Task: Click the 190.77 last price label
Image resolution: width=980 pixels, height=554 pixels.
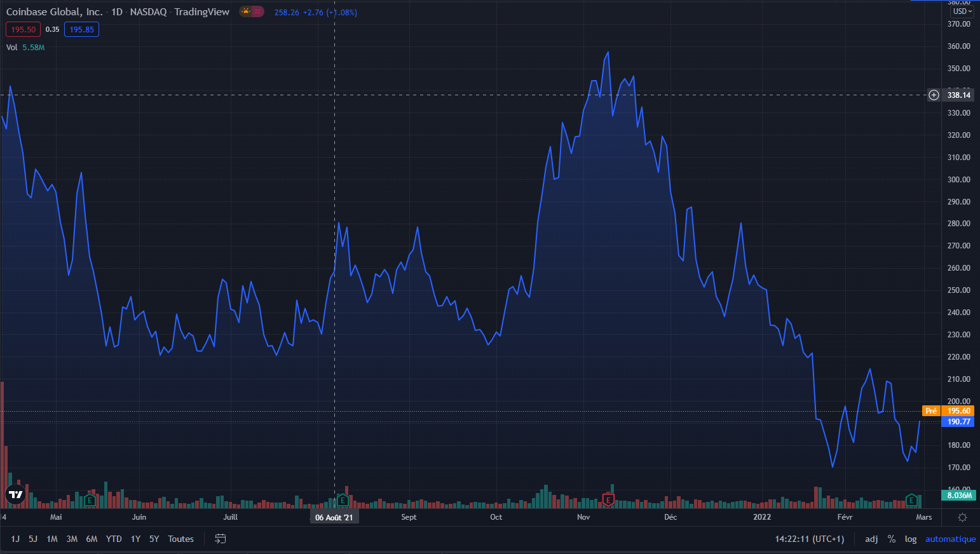Action: point(958,421)
